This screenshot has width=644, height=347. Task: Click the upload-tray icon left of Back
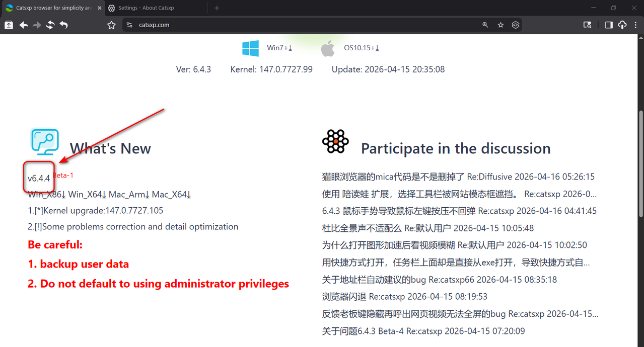click(9, 25)
